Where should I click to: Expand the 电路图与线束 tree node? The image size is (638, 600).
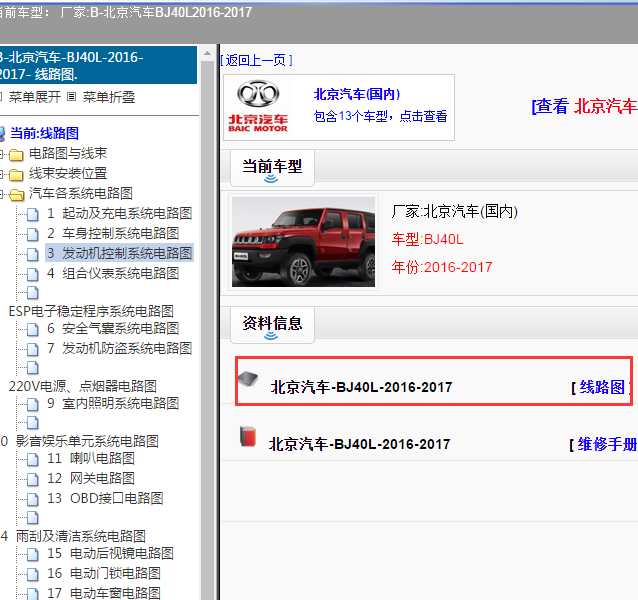pos(2,154)
